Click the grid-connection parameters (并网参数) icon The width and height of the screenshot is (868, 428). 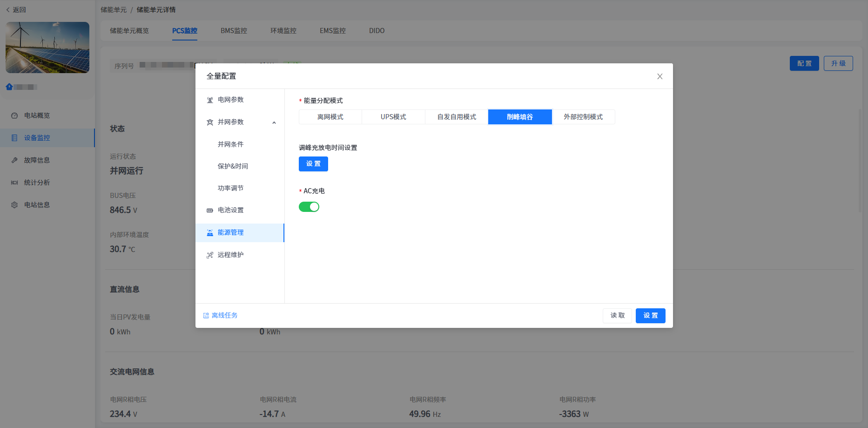coord(210,122)
